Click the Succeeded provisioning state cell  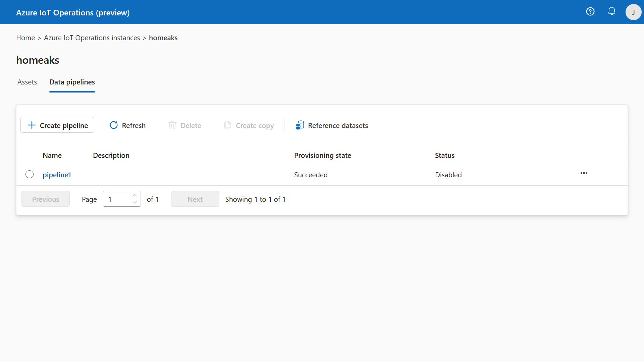pos(311,175)
